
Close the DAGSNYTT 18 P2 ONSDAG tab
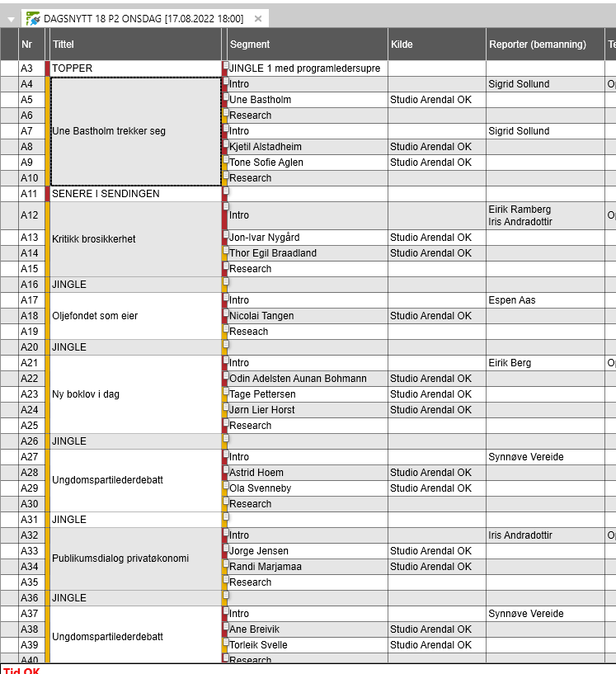tap(258, 18)
